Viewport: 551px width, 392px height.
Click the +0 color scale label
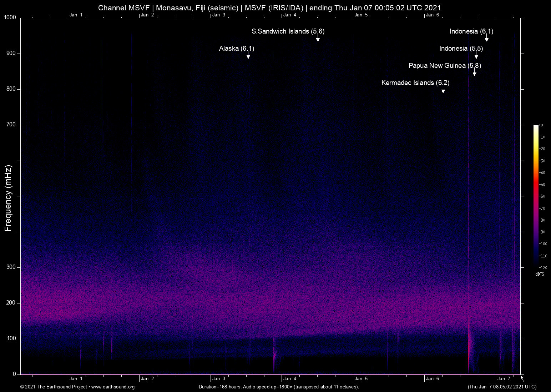click(x=541, y=125)
